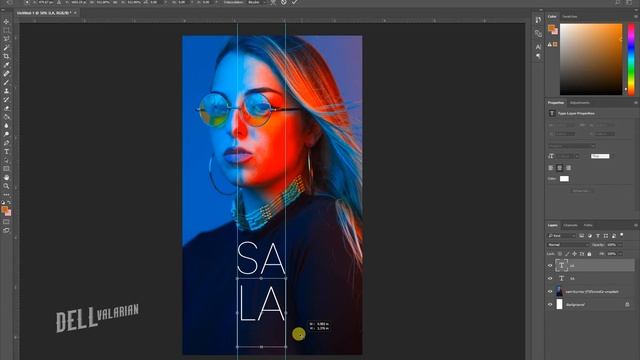
Task: Lock image pixels with brush icon
Action: (567, 254)
